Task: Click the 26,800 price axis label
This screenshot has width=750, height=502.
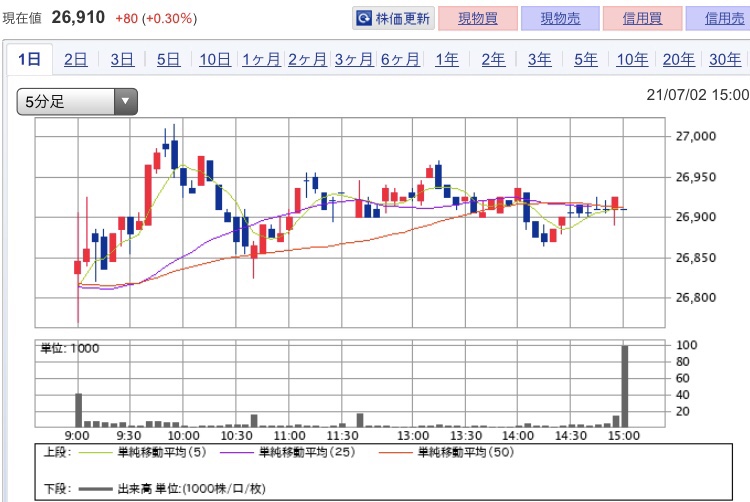Action: pos(695,297)
